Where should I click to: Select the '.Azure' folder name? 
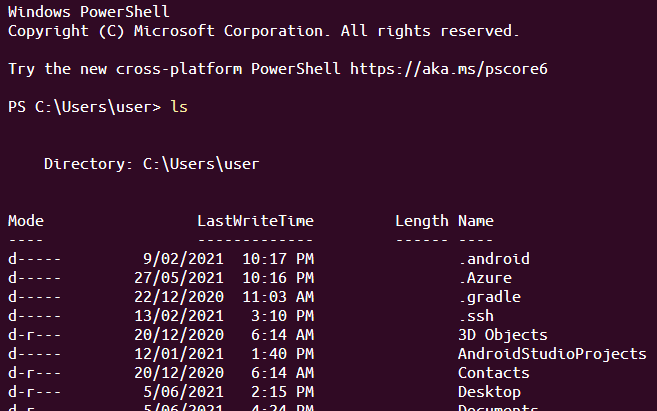point(485,278)
